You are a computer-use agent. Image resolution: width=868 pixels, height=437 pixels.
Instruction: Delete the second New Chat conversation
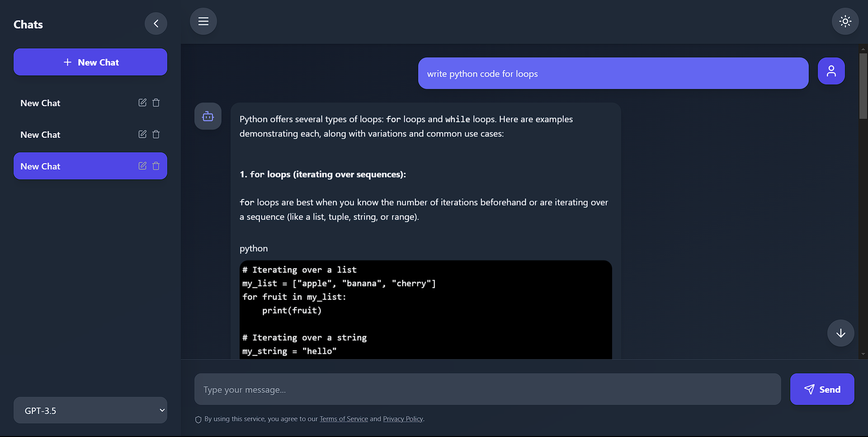(x=156, y=134)
